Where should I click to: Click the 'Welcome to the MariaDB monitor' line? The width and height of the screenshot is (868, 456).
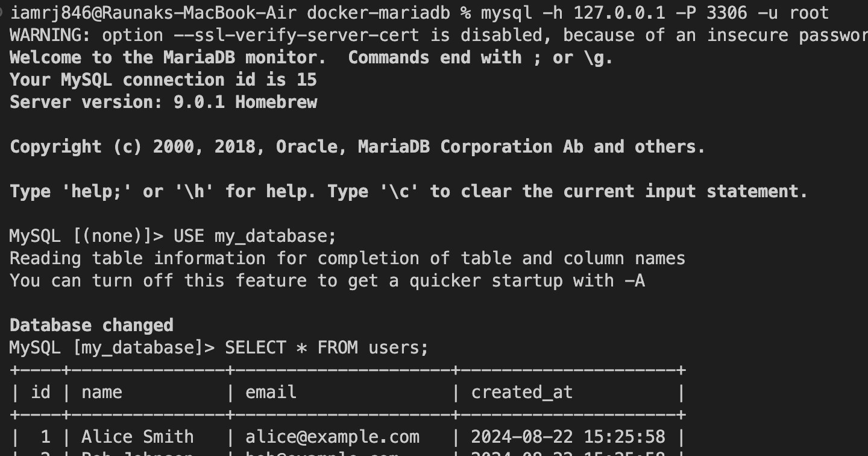(167, 58)
